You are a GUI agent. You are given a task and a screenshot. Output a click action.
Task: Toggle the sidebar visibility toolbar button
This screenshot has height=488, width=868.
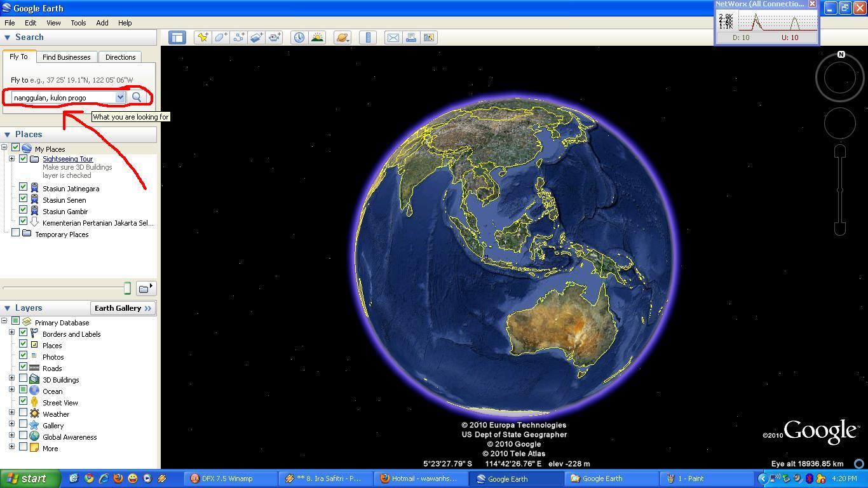coord(177,37)
